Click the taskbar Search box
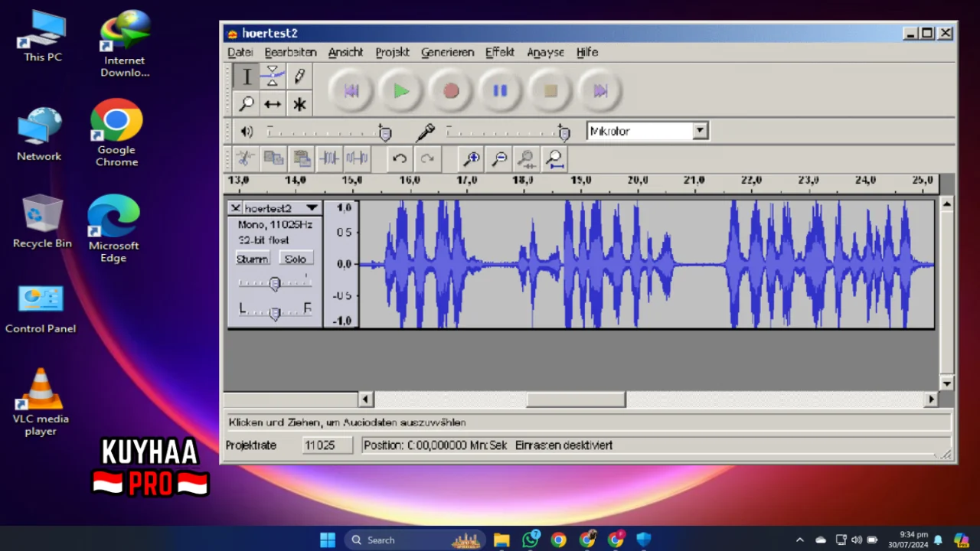This screenshot has height=551, width=980. 414,540
